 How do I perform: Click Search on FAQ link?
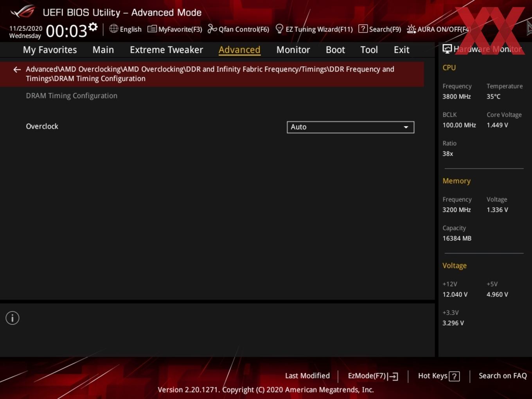point(503,376)
